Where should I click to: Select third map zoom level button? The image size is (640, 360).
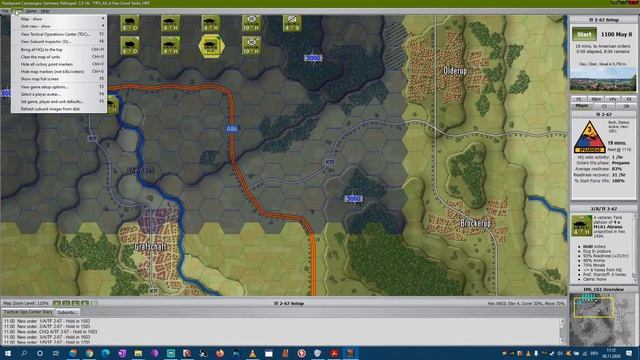point(76,303)
